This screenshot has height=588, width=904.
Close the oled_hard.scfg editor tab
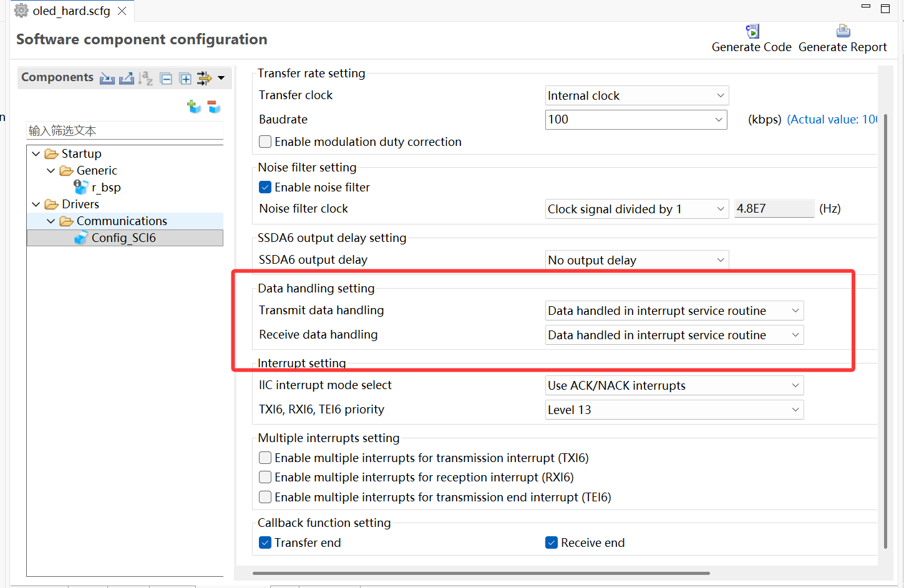click(x=122, y=11)
